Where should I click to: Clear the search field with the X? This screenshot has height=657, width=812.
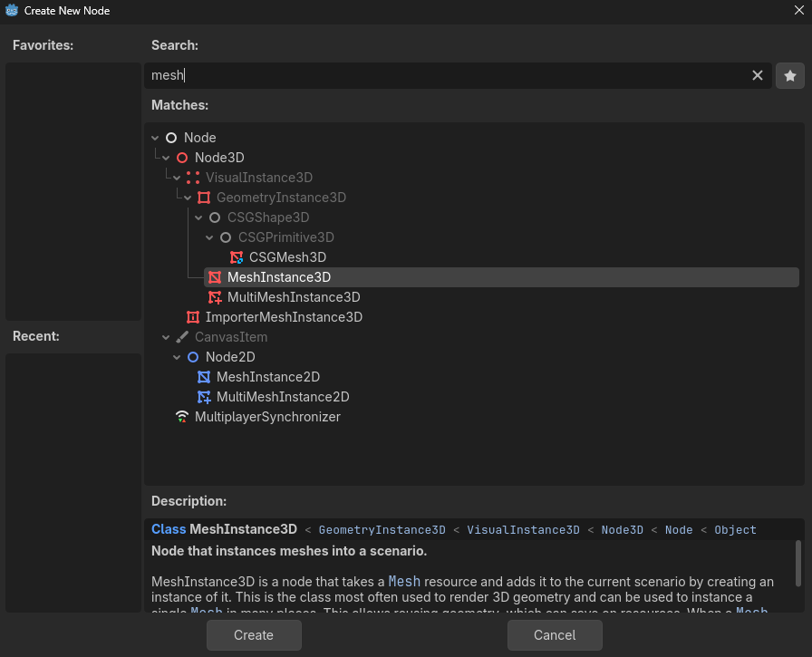758,75
